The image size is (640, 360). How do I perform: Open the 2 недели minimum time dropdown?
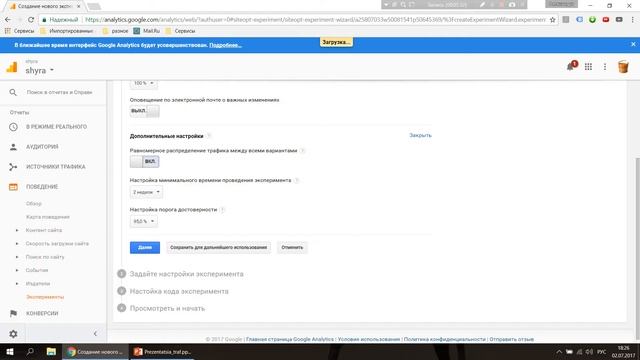(146, 192)
